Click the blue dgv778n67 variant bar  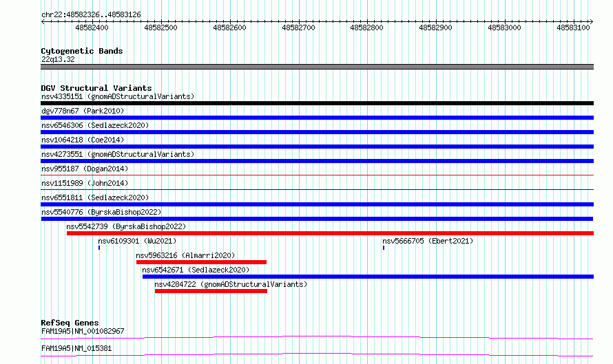click(x=317, y=118)
